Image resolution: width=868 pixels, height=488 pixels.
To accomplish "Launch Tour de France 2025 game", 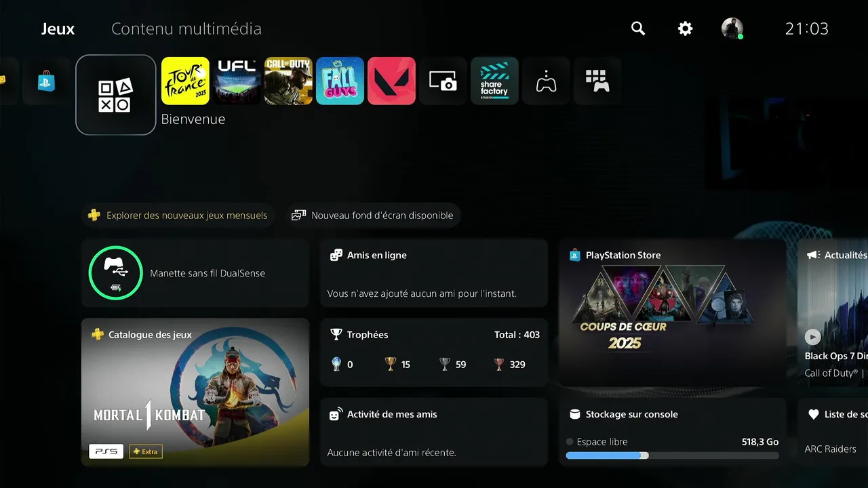I will point(185,81).
